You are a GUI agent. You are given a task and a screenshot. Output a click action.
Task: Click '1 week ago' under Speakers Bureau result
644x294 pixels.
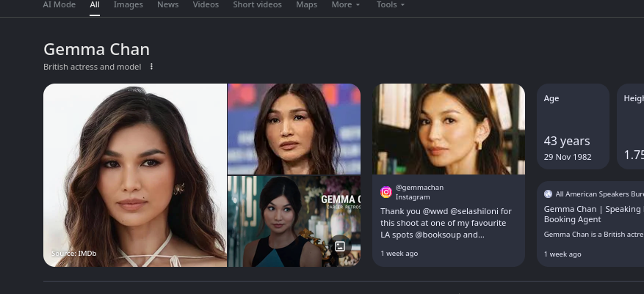[x=562, y=254]
